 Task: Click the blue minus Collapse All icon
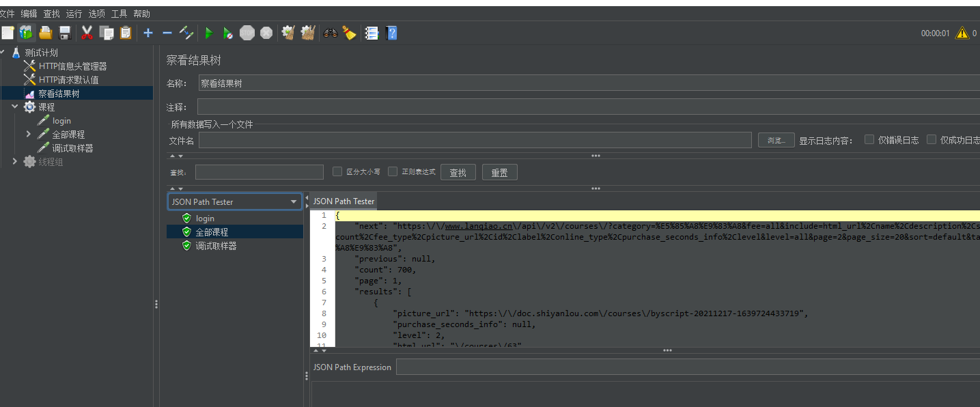167,32
